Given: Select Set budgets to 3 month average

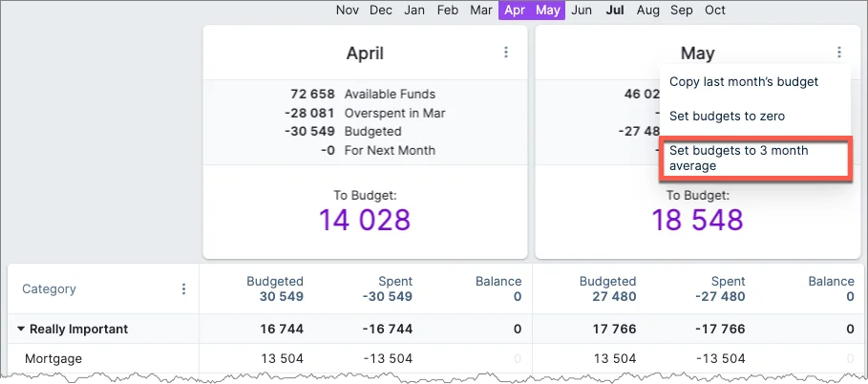Looking at the screenshot, I should pyautogui.click(x=738, y=159).
